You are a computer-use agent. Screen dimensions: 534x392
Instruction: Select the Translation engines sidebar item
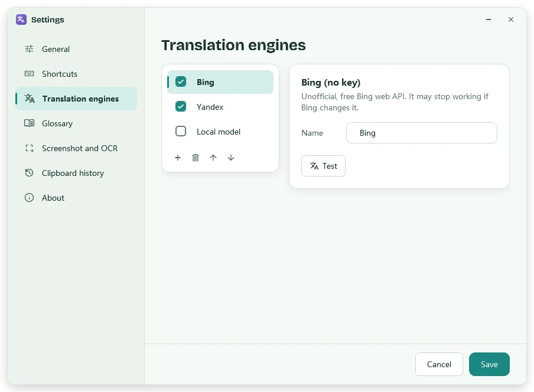pyautogui.click(x=76, y=99)
